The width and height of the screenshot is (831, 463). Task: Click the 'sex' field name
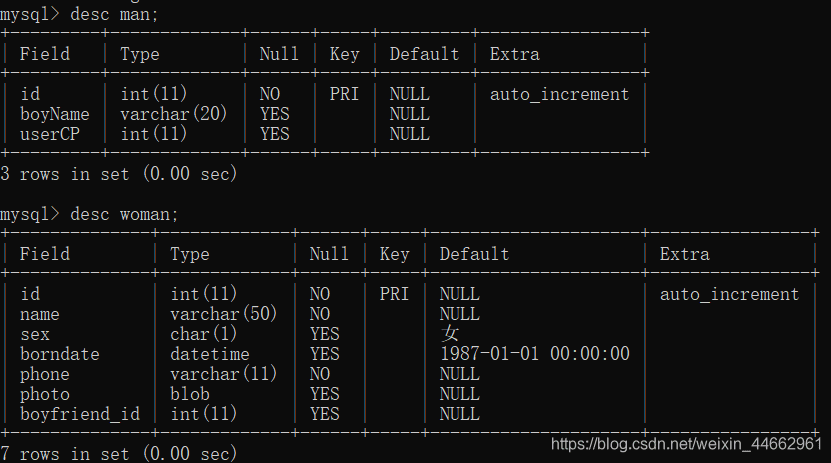point(34,334)
